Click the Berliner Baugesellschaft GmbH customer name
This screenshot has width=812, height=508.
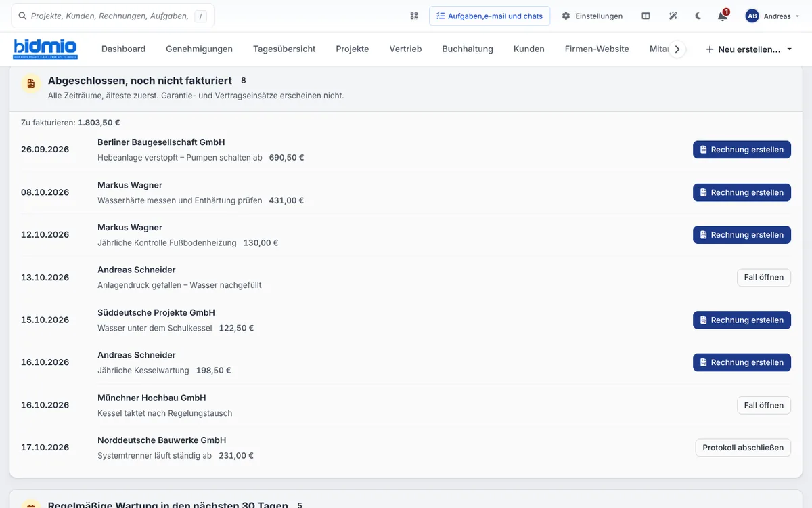[x=161, y=142]
